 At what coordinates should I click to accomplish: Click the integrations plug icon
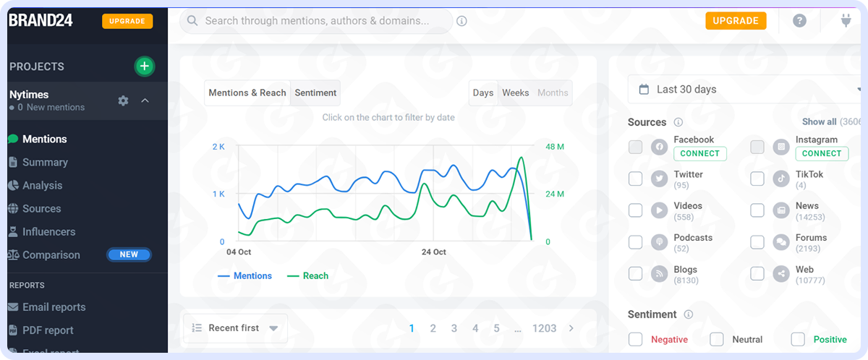(x=845, y=21)
